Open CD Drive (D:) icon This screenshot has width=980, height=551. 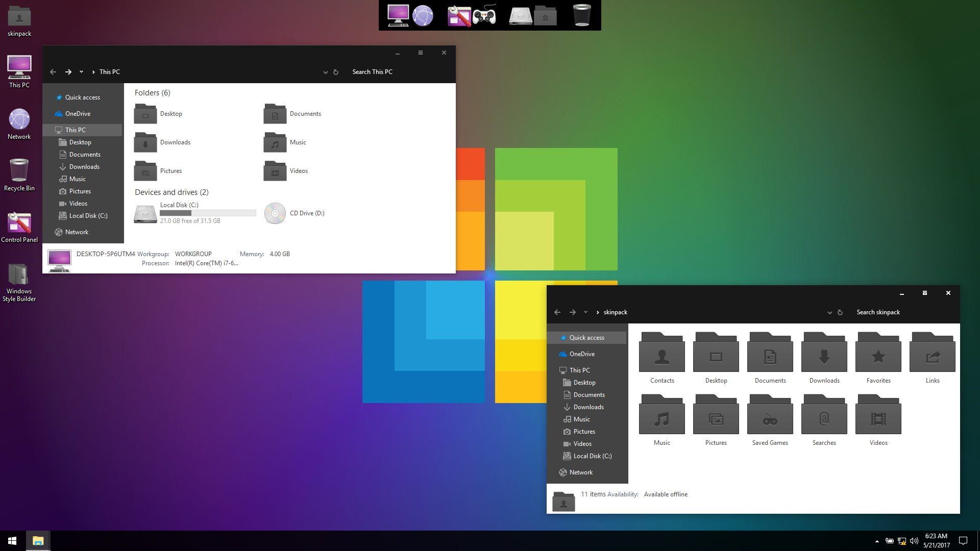point(275,213)
